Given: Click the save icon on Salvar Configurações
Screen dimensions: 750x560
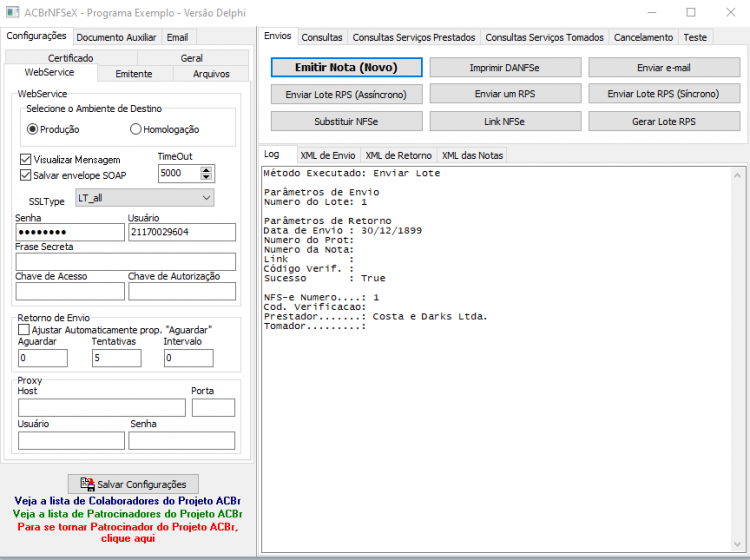Looking at the screenshot, I should pyautogui.click(x=87, y=483).
